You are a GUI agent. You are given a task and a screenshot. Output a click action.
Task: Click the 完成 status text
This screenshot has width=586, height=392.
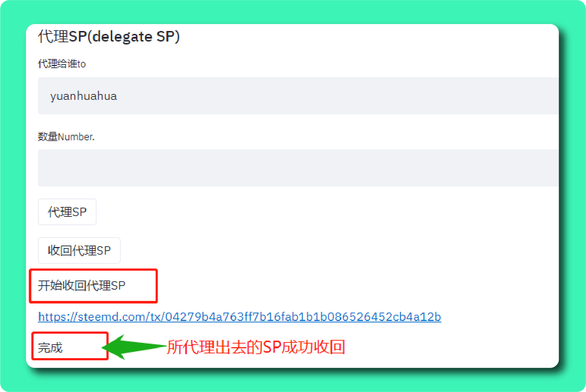click(x=50, y=347)
